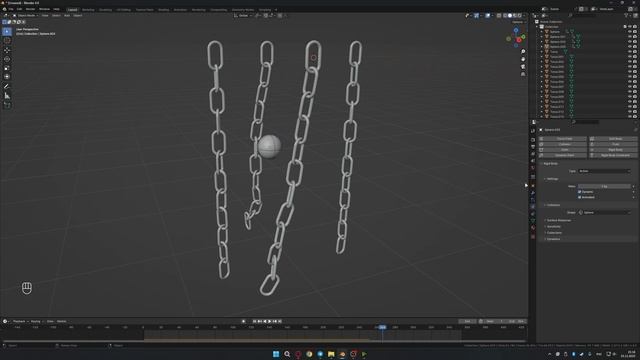The height and width of the screenshot is (360, 640).
Task: Open the timeline Playback menu
Action: [x=19, y=321]
